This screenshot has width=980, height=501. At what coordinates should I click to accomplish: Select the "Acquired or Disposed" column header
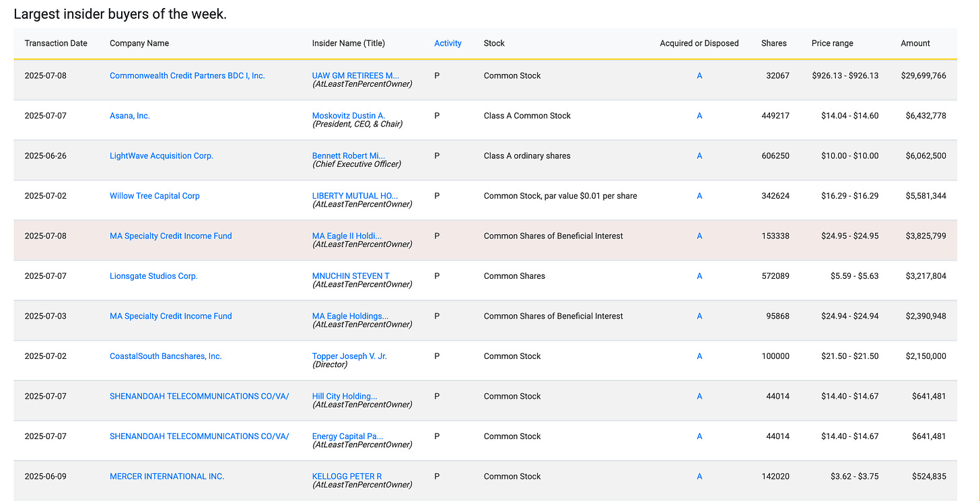(x=699, y=43)
